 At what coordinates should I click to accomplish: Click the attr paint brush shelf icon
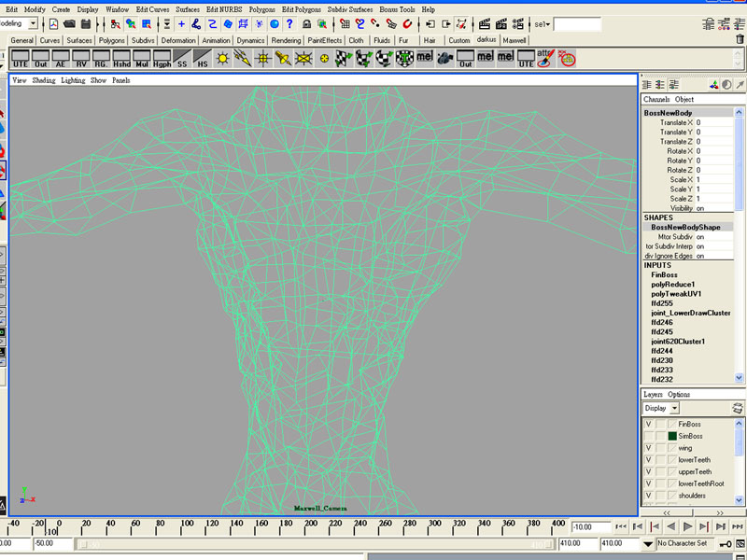click(x=546, y=59)
